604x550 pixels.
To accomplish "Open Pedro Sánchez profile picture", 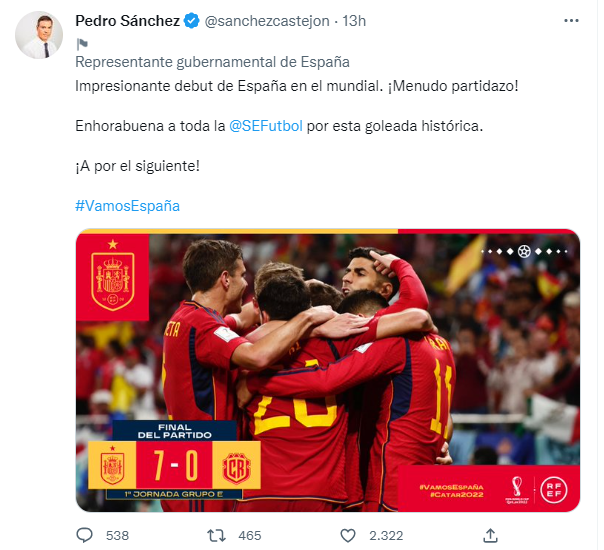I will [39, 35].
